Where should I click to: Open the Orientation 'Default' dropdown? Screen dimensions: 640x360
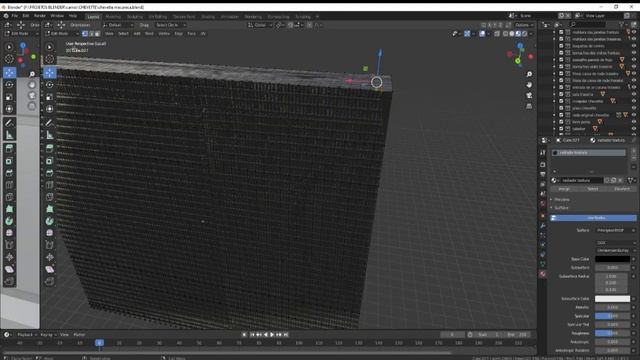tap(118, 25)
